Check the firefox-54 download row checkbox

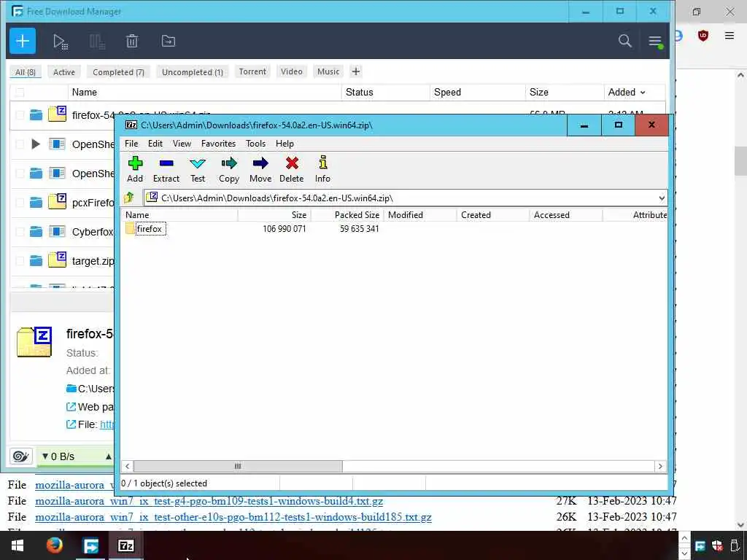(x=20, y=114)
